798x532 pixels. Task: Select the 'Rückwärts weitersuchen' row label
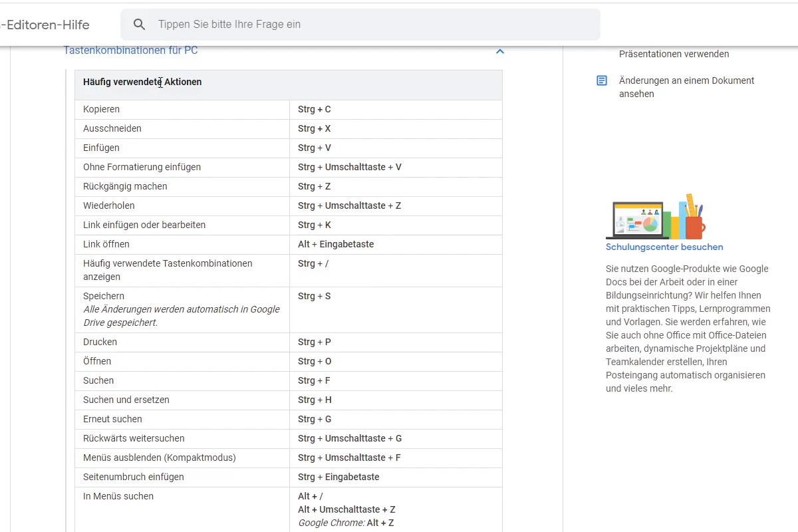[134, 438]
